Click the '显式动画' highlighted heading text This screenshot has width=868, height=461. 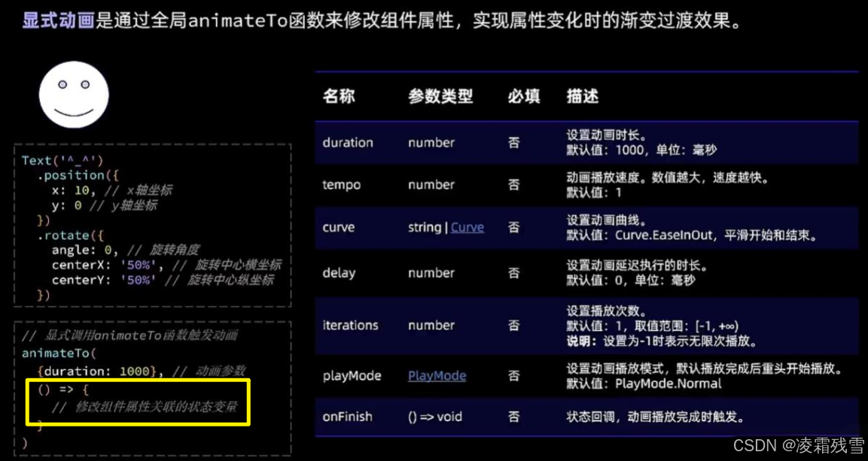click(x=58, y=22)
